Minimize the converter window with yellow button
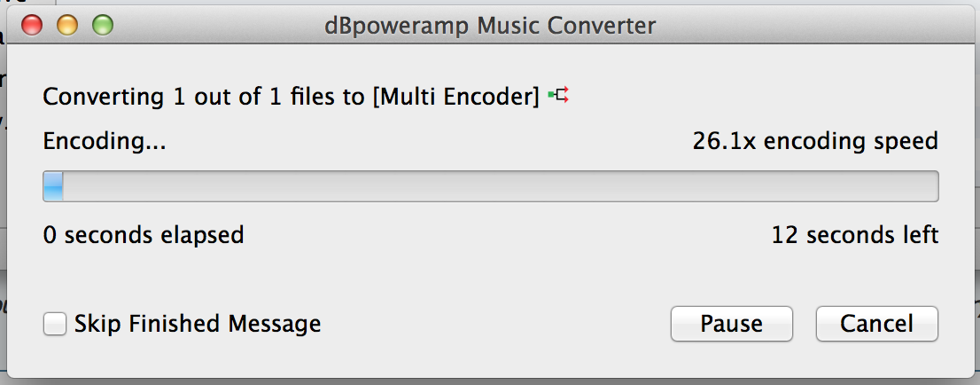Viewport: 980px width, 385px height. [x=67, y=25]
